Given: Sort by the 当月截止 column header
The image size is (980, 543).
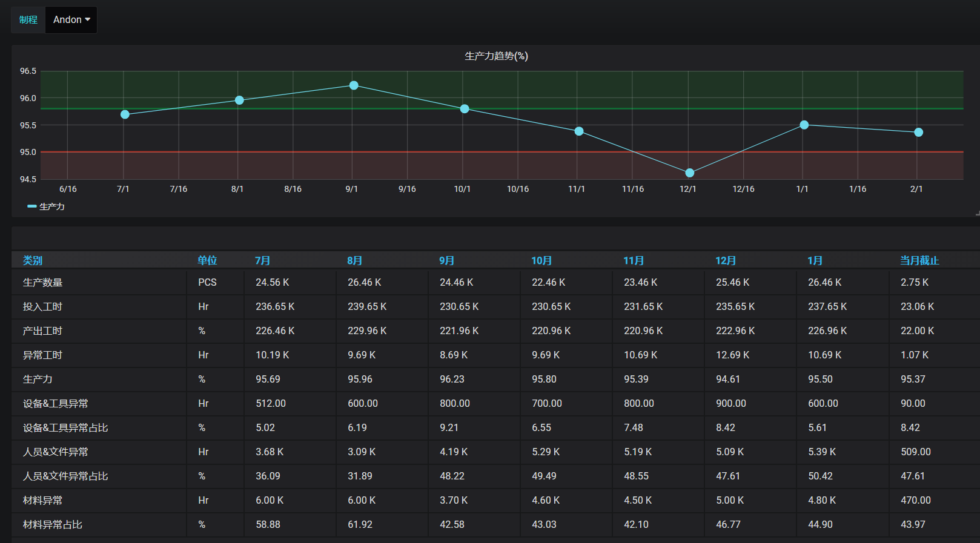Looking at the screenshot, I should coord(919,261).
